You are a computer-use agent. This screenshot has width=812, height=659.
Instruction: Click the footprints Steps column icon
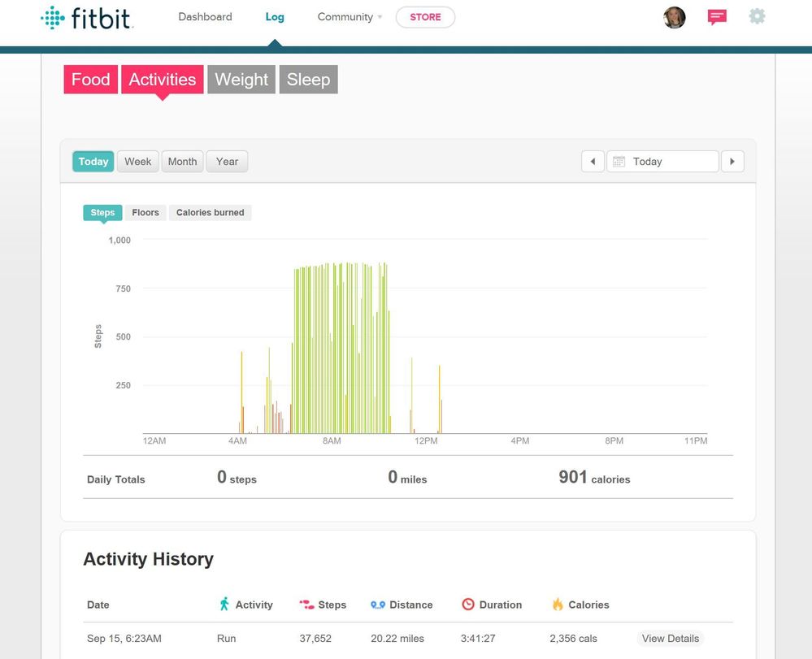(x=306, y=605)
